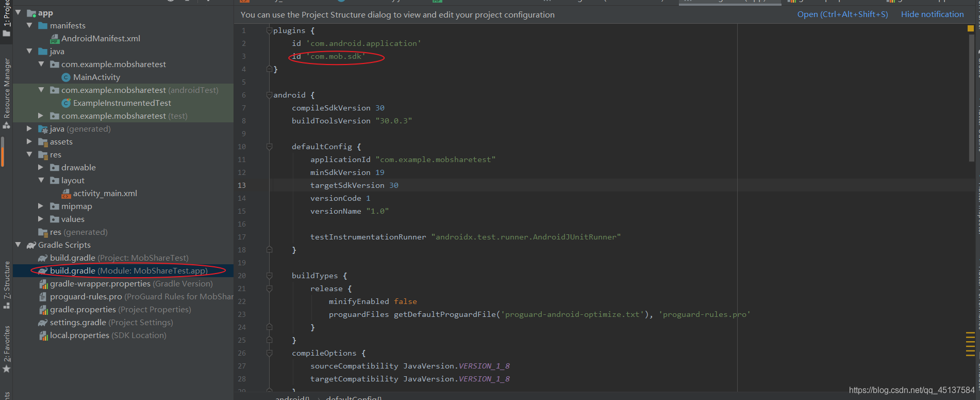Click the AndroidManifest.xml file icon
Image resolution: width=980 pixels, height=400 pixels.
coord(55,39)
